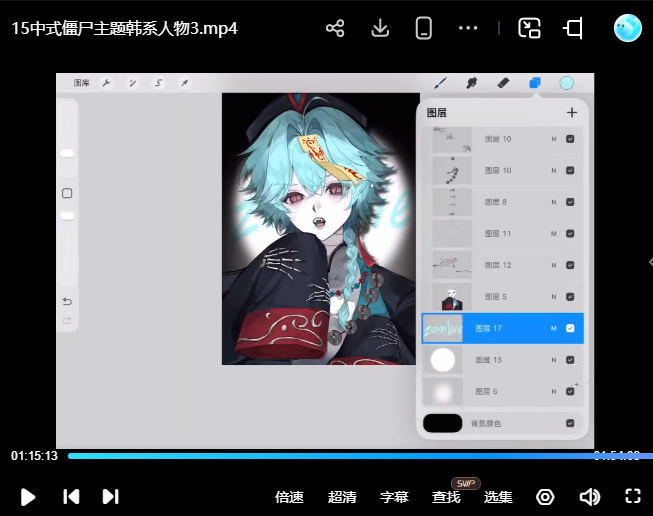The width and height of the screenshot is (653, 516).
Task: Add a new layer with plus icon
Action: 572,113
